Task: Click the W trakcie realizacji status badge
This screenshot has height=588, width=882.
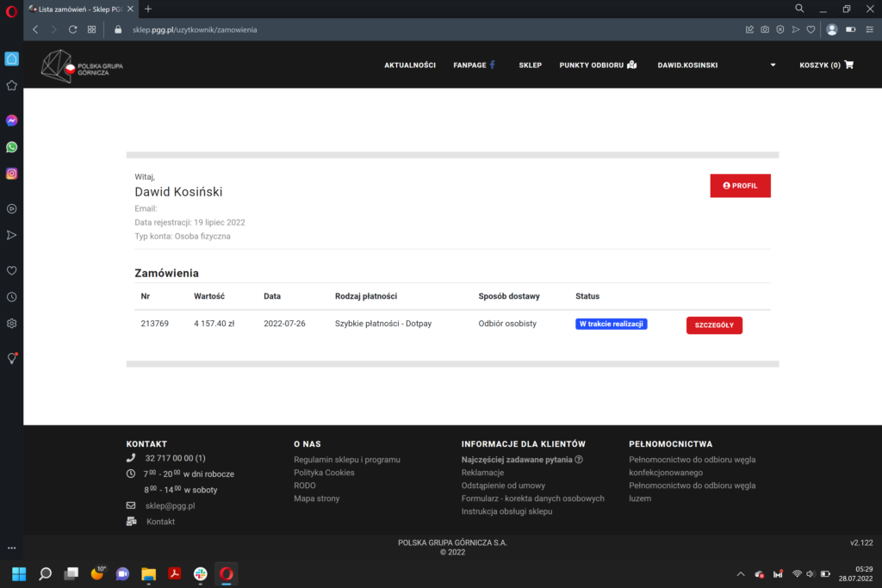Action: [x=611, y=324]
